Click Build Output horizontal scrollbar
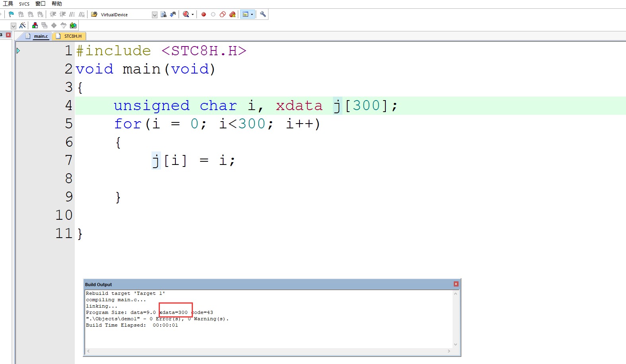Viewport: 626px width, 364px height. point(268,351)
